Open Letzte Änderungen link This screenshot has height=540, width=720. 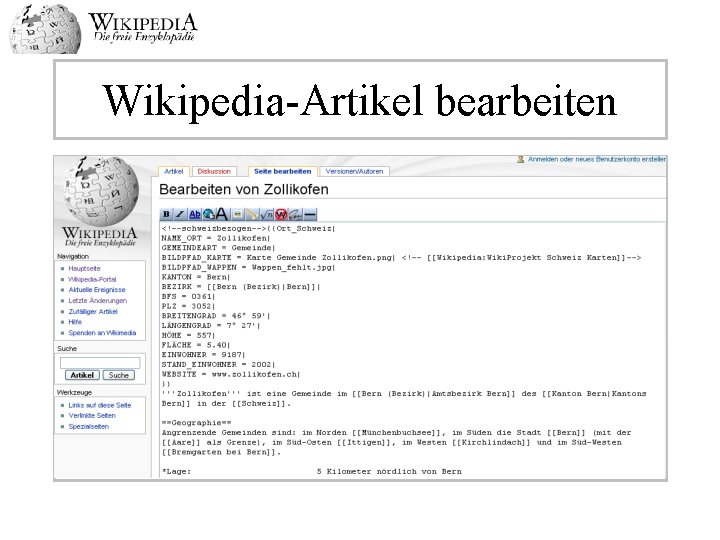(x=98, y=301)
